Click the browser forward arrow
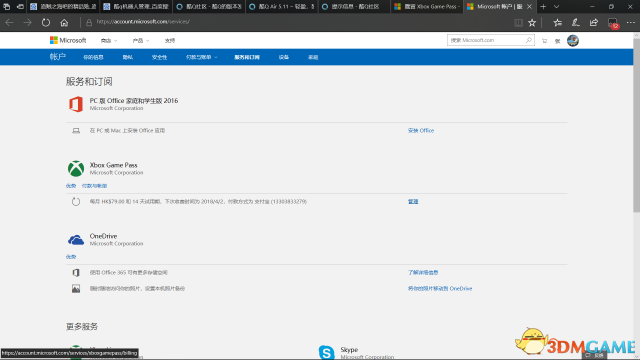This screenshot has height=360, width=640. 27,22
